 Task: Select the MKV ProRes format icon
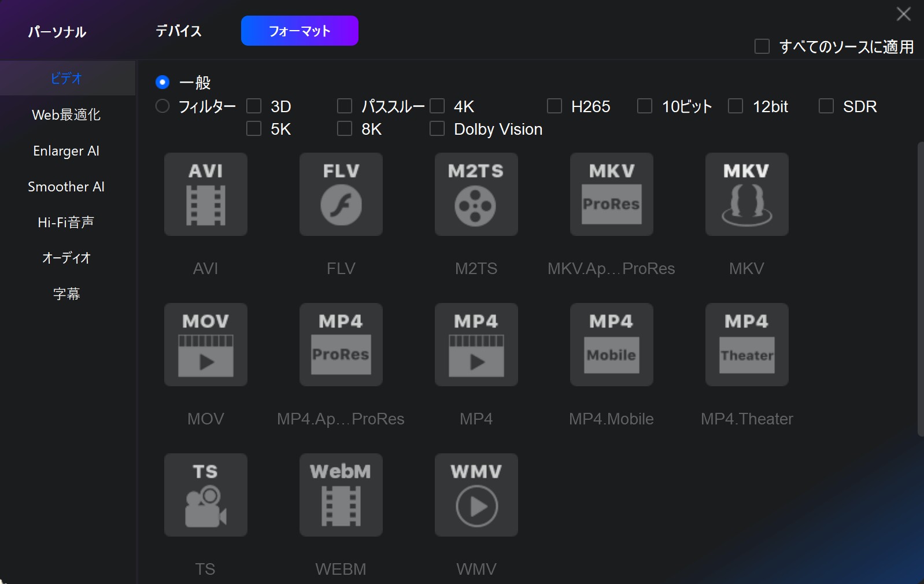612,194
